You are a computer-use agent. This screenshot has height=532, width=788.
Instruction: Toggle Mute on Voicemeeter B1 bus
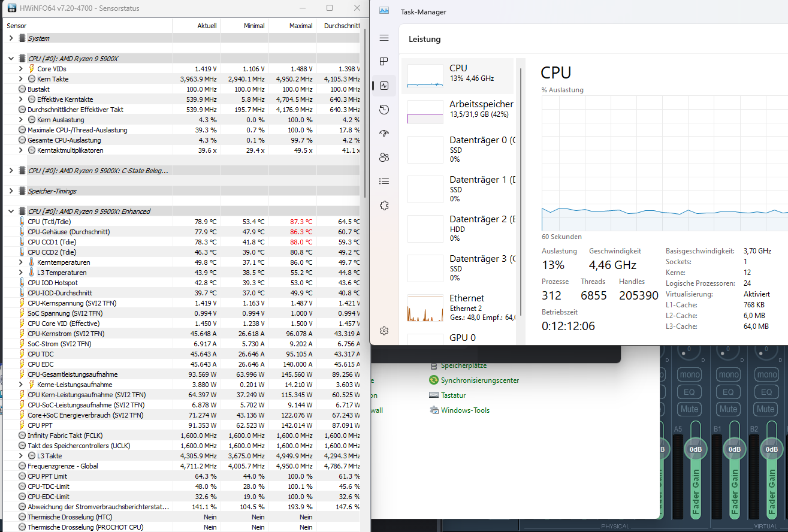(x=728, y=409)
